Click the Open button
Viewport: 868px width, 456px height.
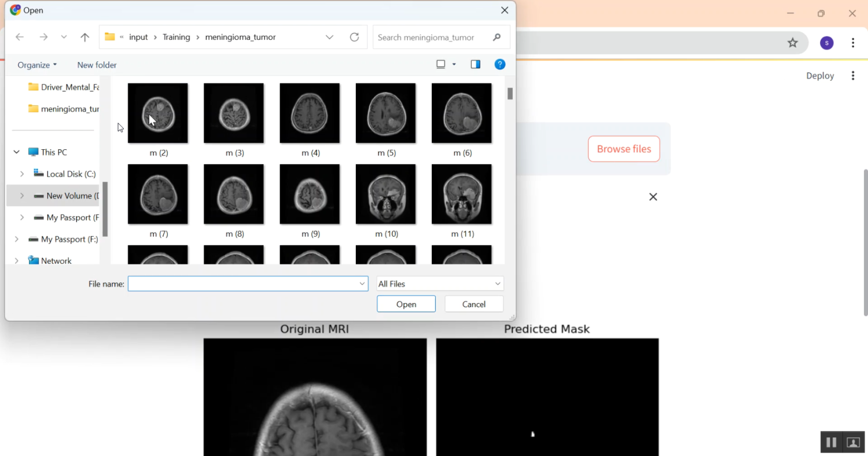[x=406, y=304]
